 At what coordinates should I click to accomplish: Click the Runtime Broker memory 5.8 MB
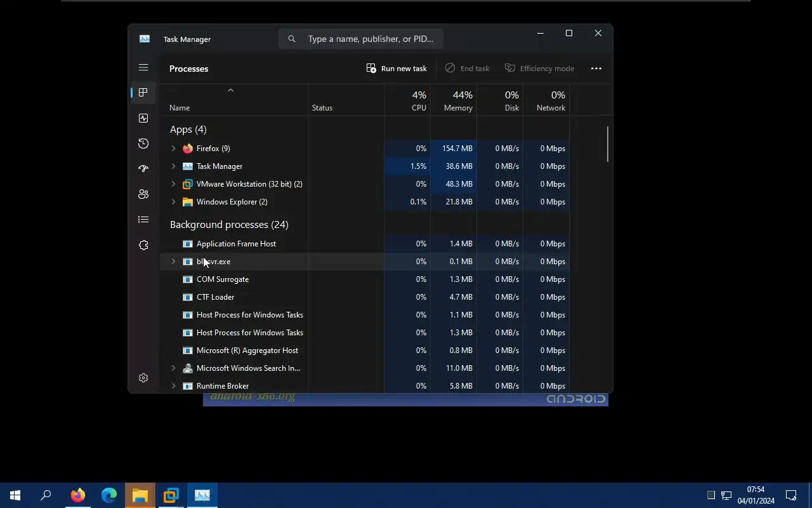(461, 386)
